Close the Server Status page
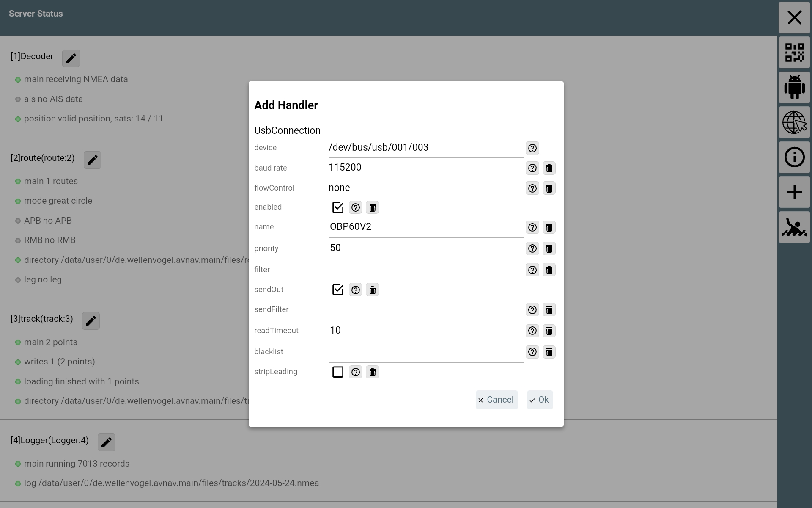Image resolution: width=812 pixels, height=508 pixels. [794, 17]
